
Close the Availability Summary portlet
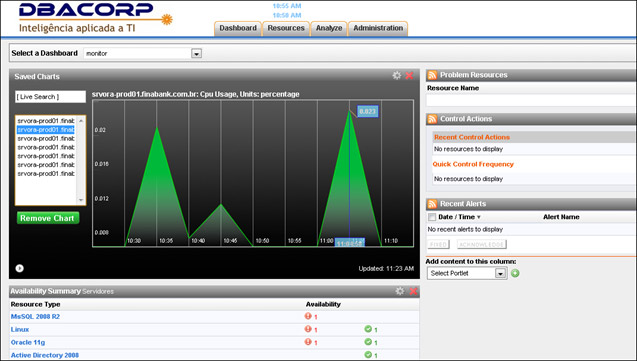point(413,291)
